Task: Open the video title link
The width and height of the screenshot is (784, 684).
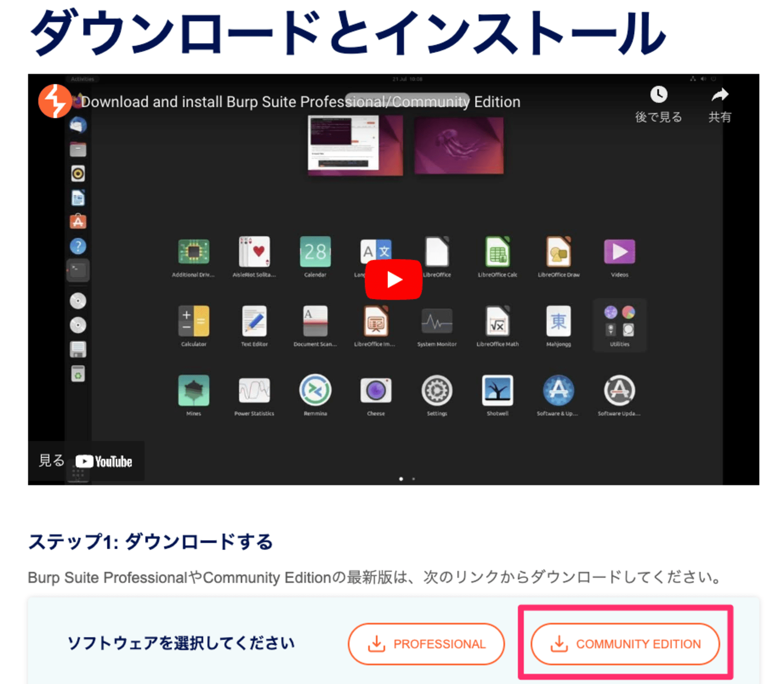Action: coord(301,102)
